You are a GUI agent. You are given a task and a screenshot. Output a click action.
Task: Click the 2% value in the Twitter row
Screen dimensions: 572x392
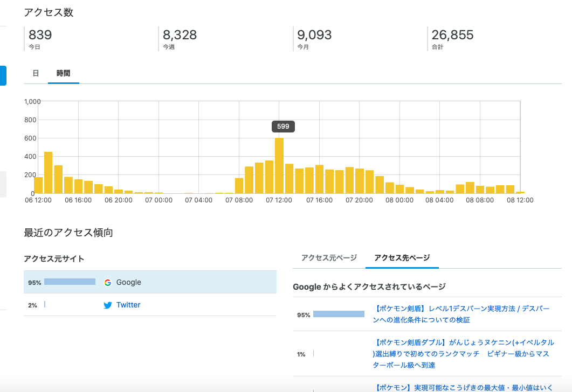pyautogui.click(x=32, y=305)
